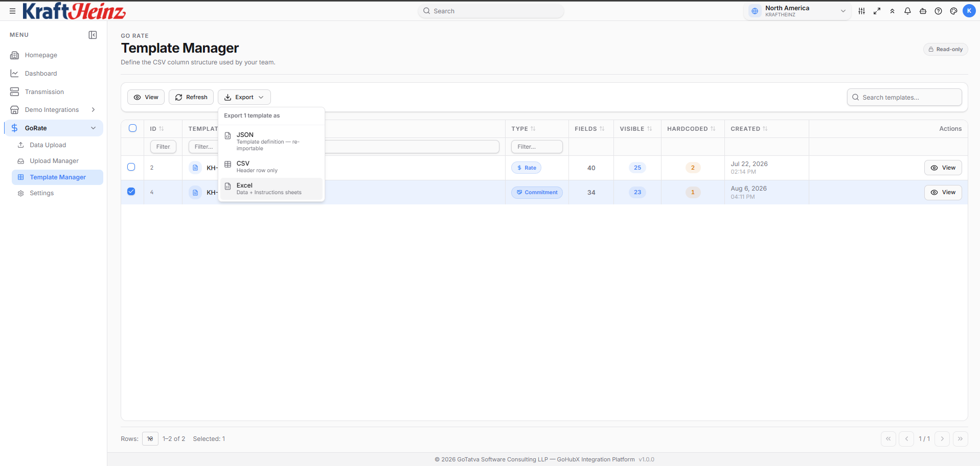980x466 pixels.
Task: Click the document icon in row 2
Action: (195, 168)
